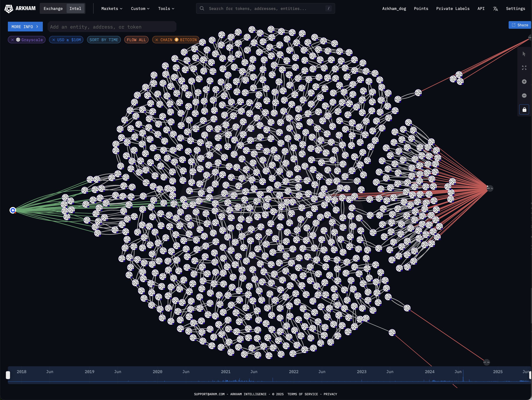Click the Grayscale entity logo in chip
Image resolution: width=532 pixels, height=400 pixels.
click(x=18, y=40)
